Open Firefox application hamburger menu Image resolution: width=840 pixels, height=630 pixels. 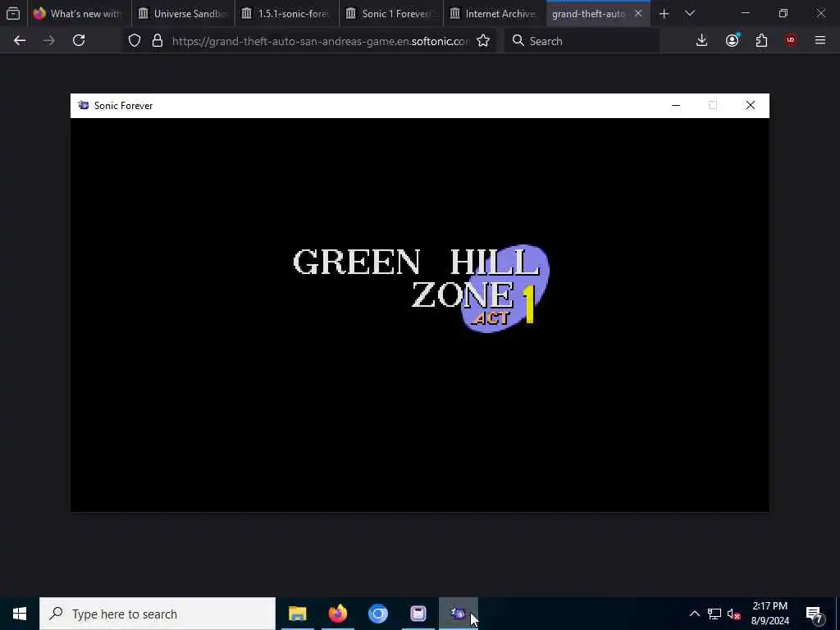820,41
